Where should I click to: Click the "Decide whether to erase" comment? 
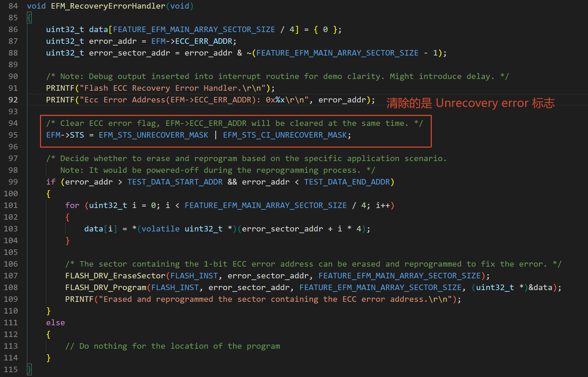[247, 159]
